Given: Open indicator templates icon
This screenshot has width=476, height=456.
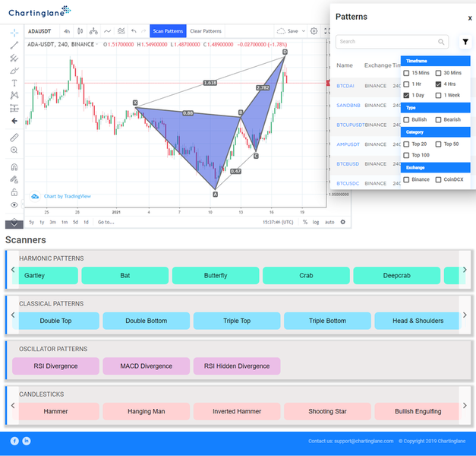Looking at the screenshot, I should 121,31.
